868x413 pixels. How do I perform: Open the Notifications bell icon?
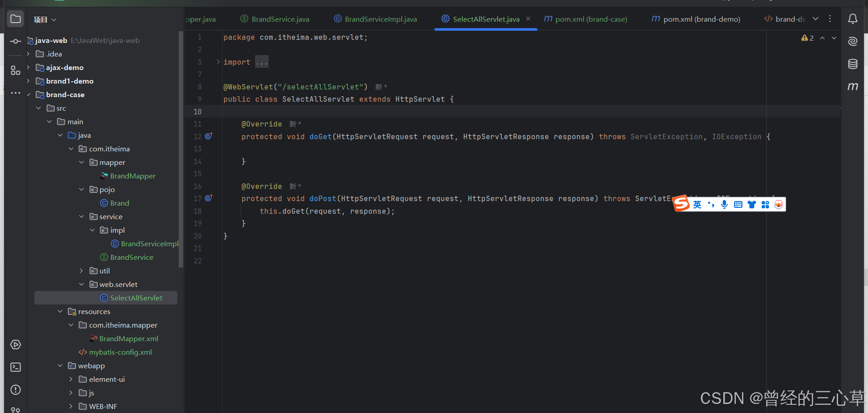pos(853,19)
